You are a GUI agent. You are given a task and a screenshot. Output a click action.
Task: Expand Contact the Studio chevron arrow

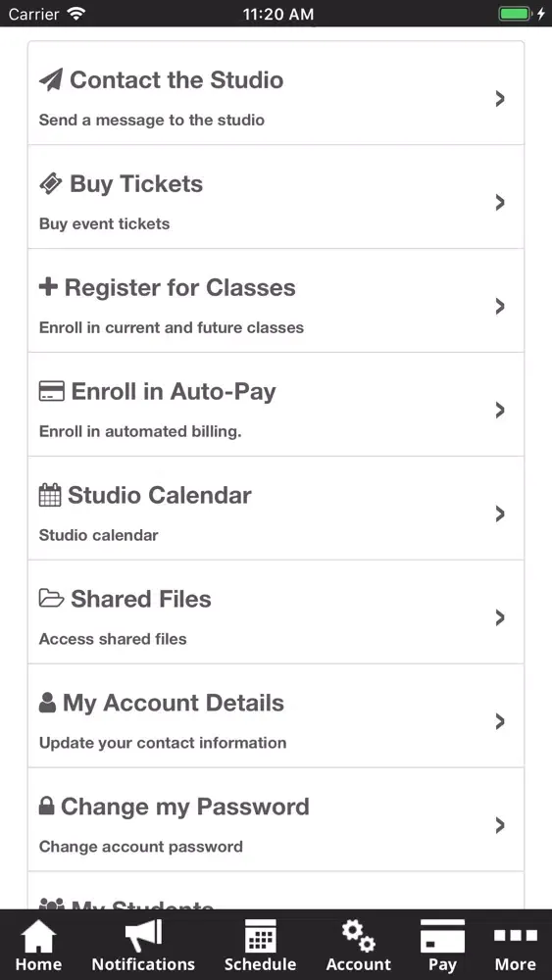click(499, 99)
